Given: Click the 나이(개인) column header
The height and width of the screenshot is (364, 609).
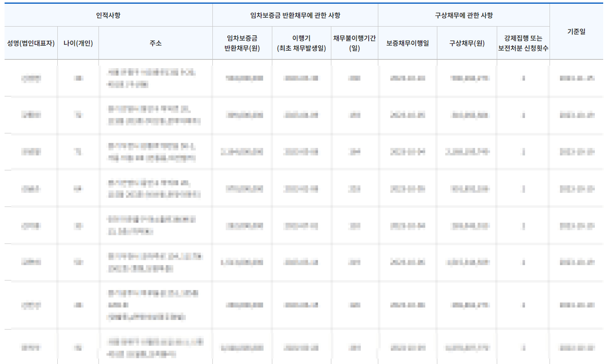Looking at the screenshot, I should point(78,43).
